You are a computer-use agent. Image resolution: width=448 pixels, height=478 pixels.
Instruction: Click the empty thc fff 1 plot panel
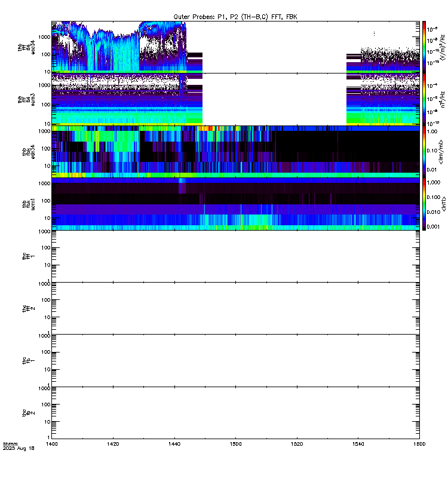pyautogui.click(x=235, y=256)
